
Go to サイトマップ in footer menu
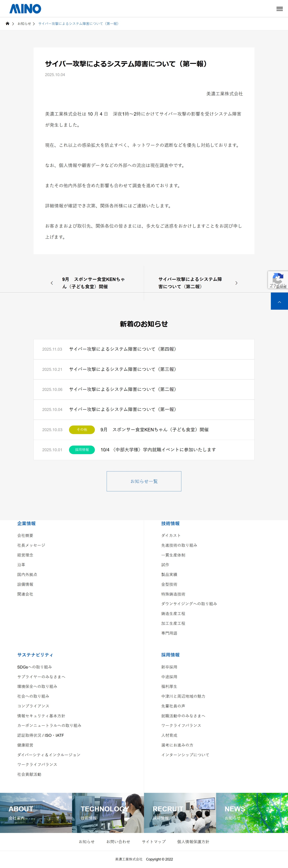point(154,841)
